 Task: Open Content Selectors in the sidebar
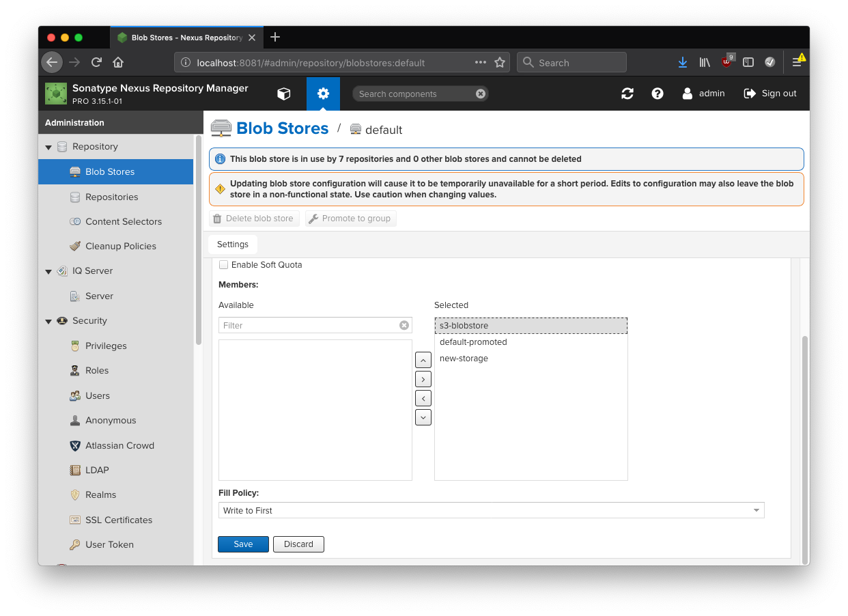coord(116,221)
